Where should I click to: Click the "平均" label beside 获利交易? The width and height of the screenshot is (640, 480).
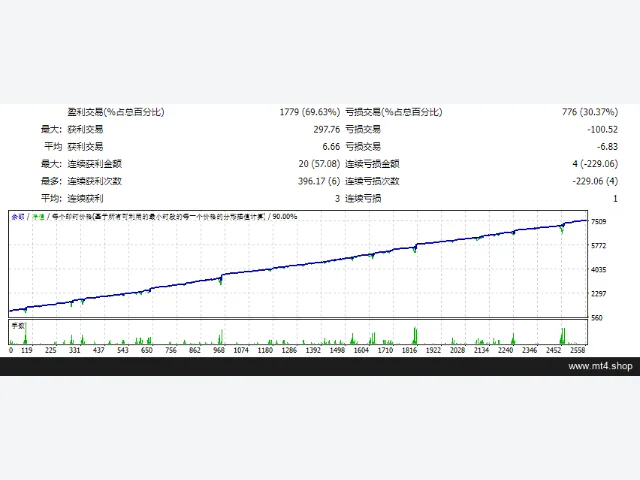(53, 147)
